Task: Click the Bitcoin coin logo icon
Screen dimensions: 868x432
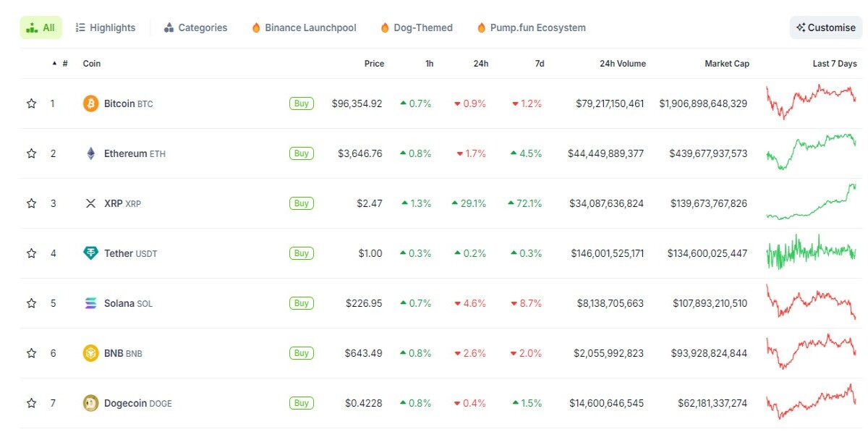Action: pos(90,103)
